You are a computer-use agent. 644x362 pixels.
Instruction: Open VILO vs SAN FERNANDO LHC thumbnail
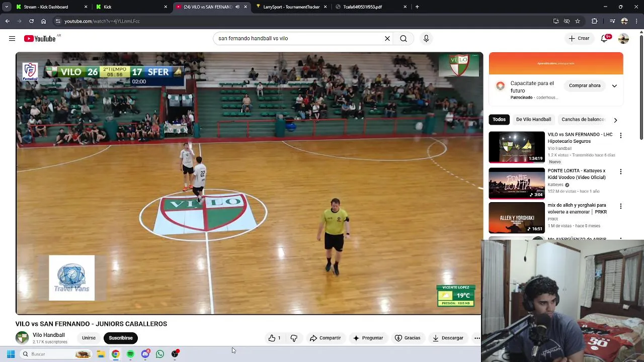(517, 147)
